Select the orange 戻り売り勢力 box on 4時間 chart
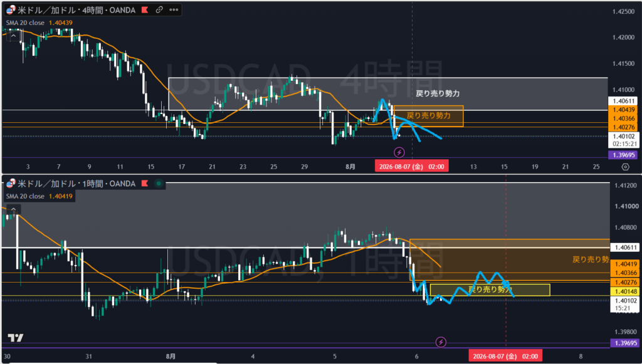 (x=429, y=116)
